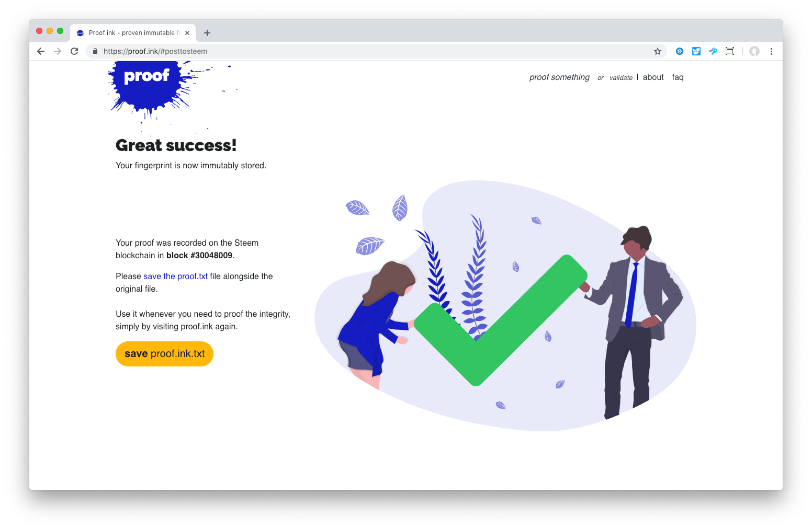Open 'proof something' nav link
The width and height of the screenshot is (812, 529).
tap(559, 77)
